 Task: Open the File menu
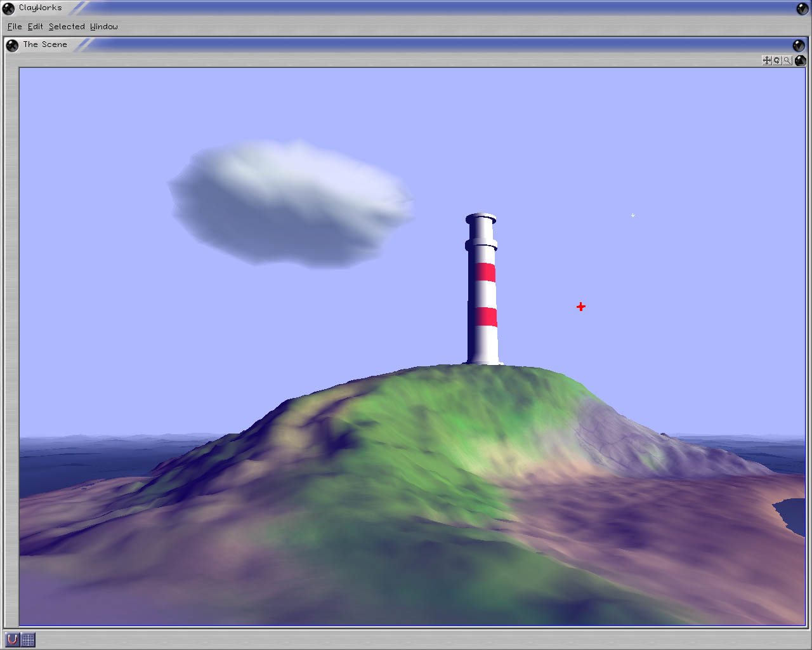tap(15, 27)
